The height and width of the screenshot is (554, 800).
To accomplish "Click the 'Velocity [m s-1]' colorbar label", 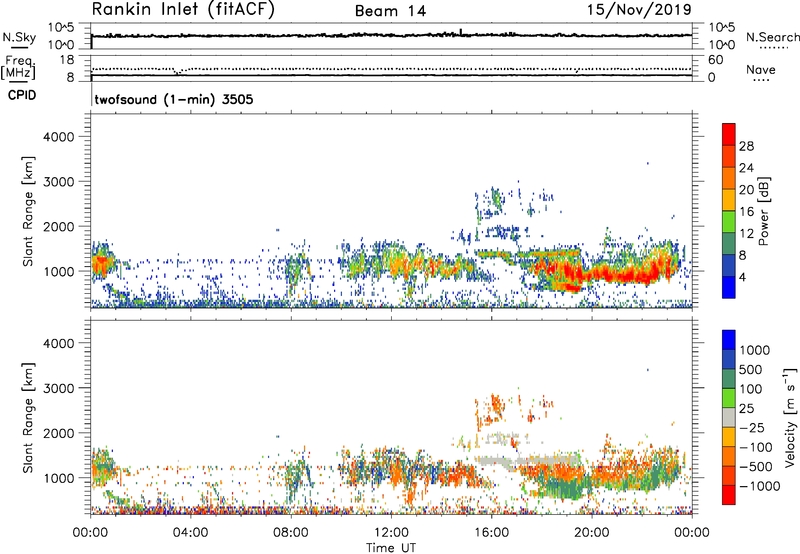I will pyautogui.click(x=790, y=417).
